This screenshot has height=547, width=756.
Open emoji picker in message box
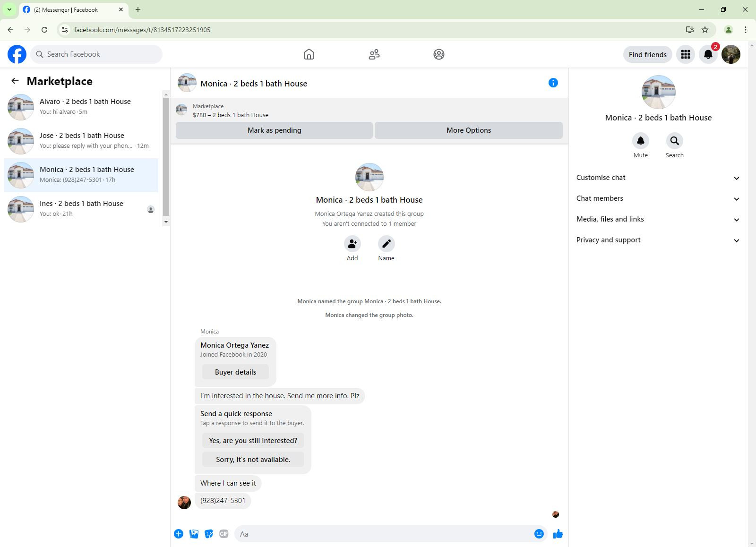[x=539, y=534]
